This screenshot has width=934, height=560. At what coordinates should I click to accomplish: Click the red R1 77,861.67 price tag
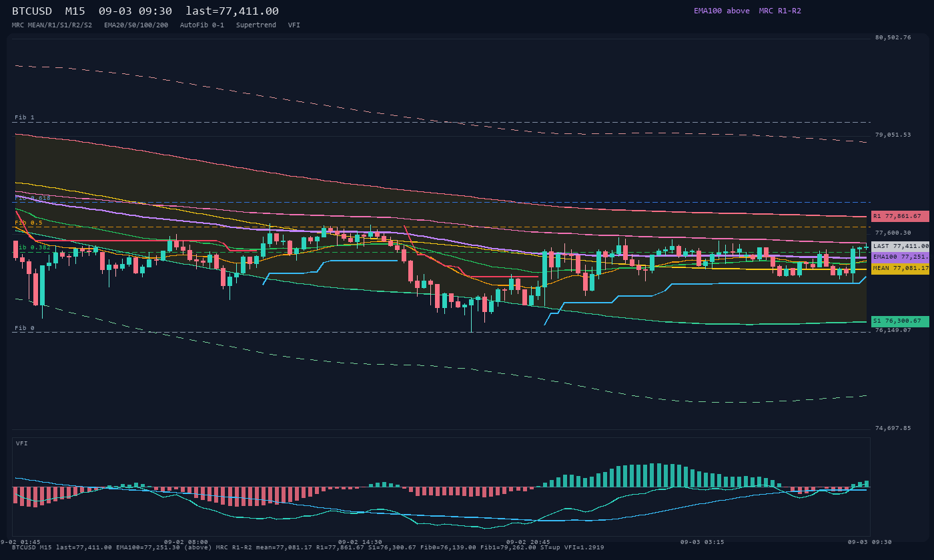(900, 216)
